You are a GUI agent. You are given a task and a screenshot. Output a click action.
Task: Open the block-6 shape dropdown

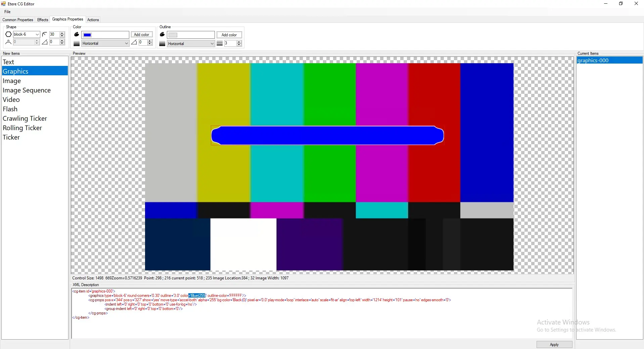point(37,34)
